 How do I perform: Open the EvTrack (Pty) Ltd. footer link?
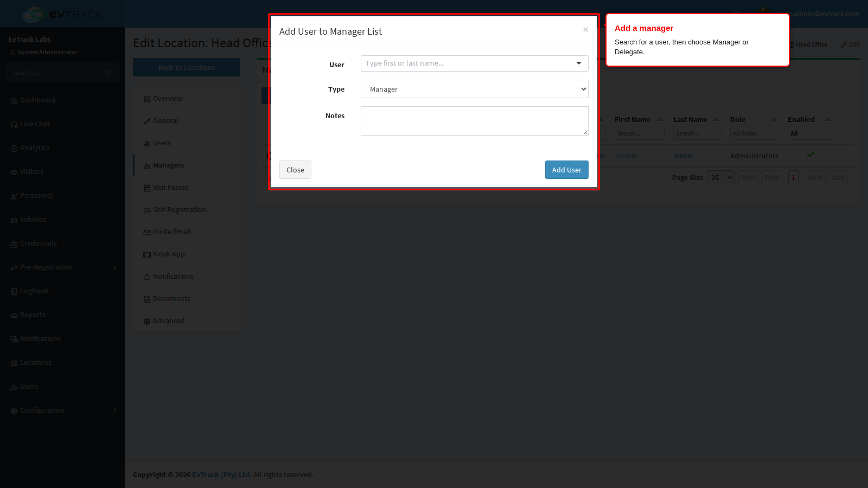pos(221,474)
